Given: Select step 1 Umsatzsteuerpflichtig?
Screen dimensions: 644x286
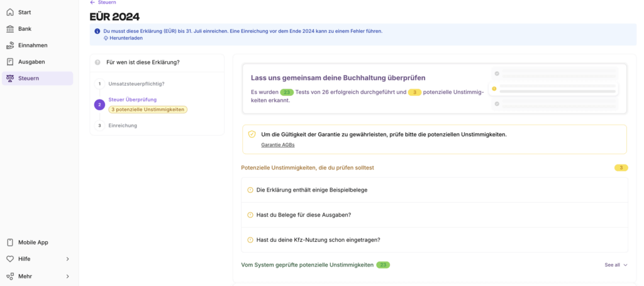Looking at the screenshot, I should [x=136, y=84].
